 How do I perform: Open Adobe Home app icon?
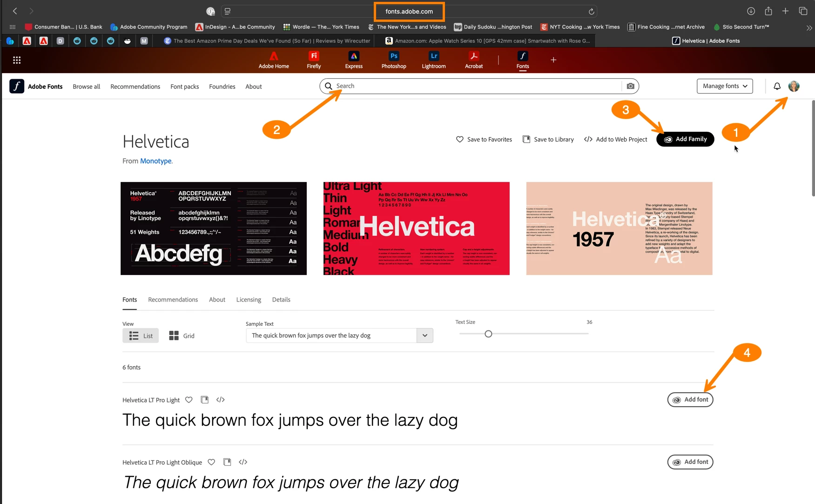coord(274,60)
